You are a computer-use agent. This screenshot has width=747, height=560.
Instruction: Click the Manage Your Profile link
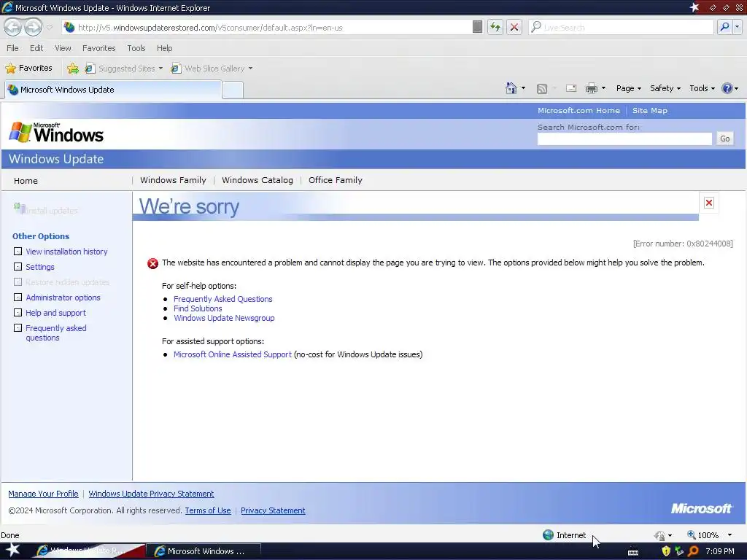pos(43,494)
